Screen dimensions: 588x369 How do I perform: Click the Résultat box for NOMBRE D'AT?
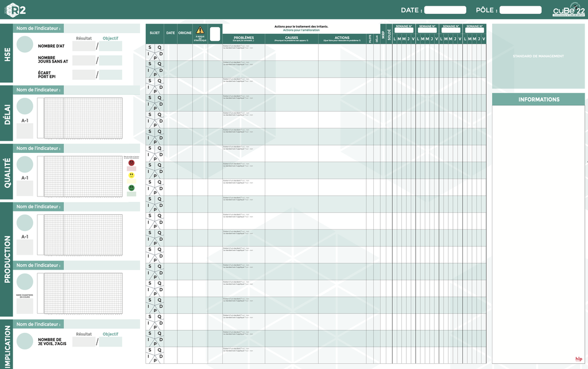click(84, 46)
